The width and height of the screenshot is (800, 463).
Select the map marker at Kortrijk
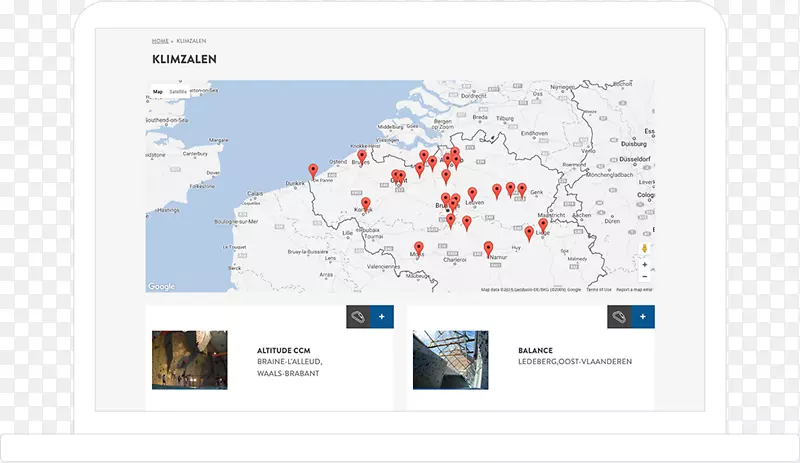click(366, 204)
